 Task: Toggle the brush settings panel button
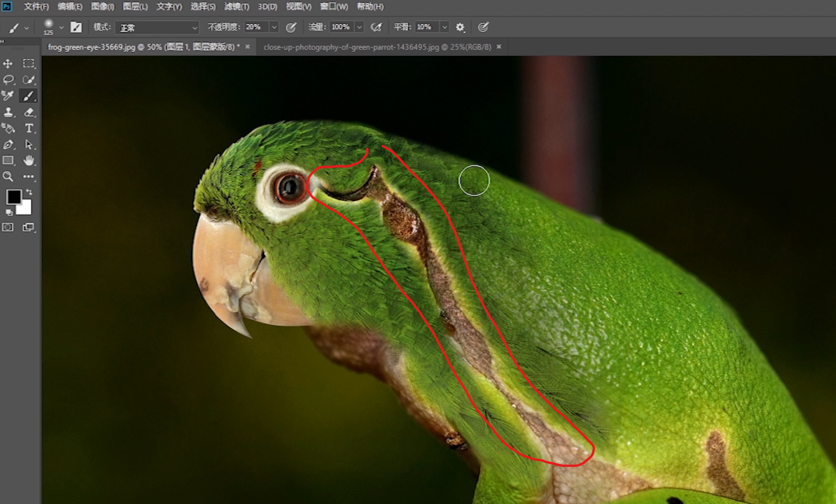[x=76, y=27]
